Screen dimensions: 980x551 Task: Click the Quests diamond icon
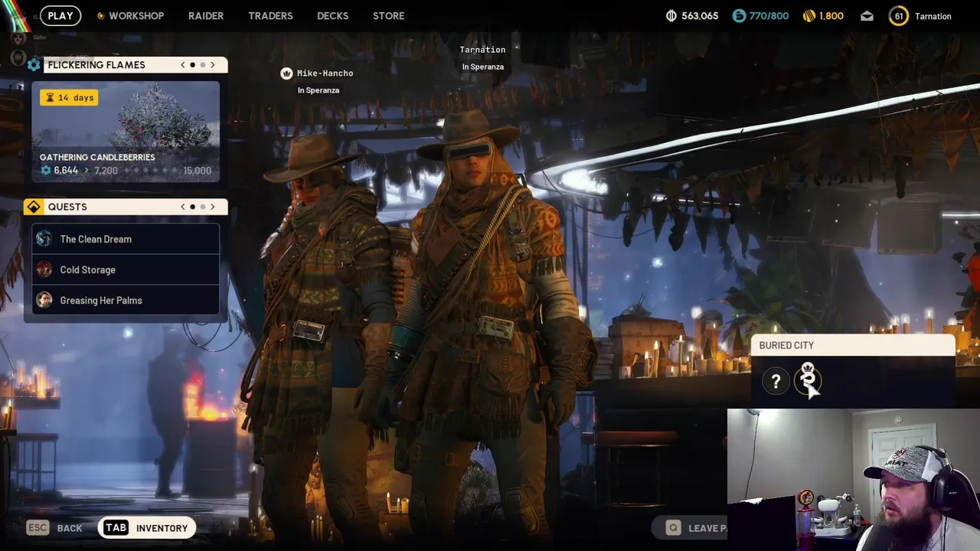click(34, 207)
